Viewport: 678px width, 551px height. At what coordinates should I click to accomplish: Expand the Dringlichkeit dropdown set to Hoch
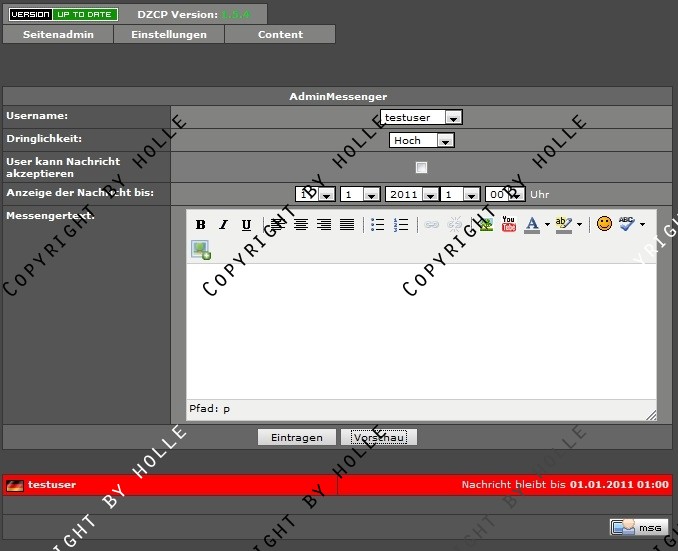click(421, 141)
